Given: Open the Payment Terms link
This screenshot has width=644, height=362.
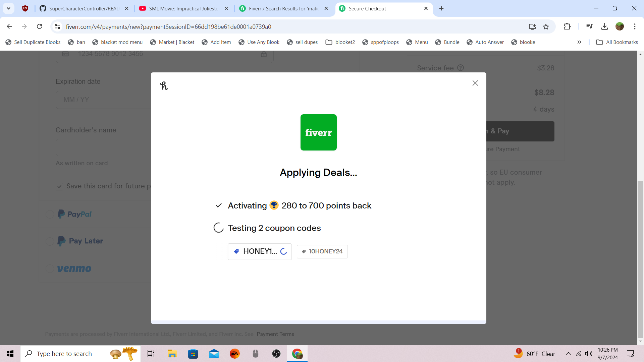Looking at the screenshot, I should (x=275, y=334).
